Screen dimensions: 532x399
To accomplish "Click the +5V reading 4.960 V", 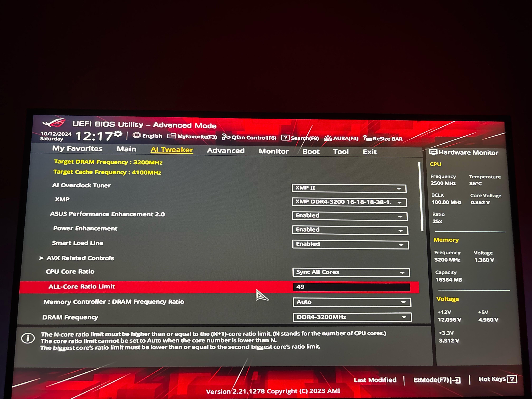I will 488,320.
